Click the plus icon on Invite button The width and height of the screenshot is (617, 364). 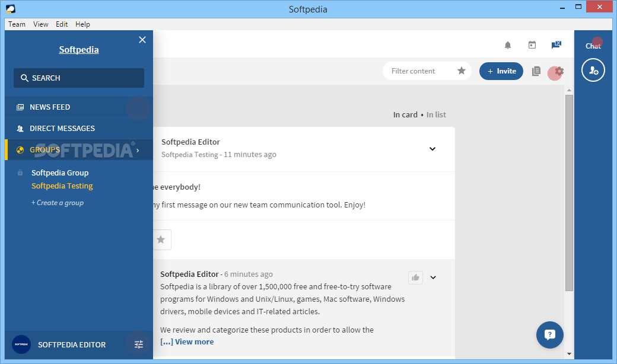coord(490,72)
